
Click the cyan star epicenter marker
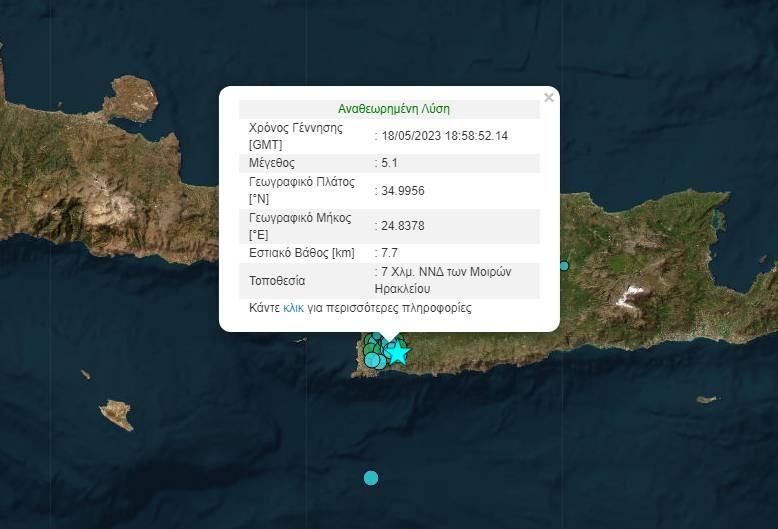[x=398, y=352]
